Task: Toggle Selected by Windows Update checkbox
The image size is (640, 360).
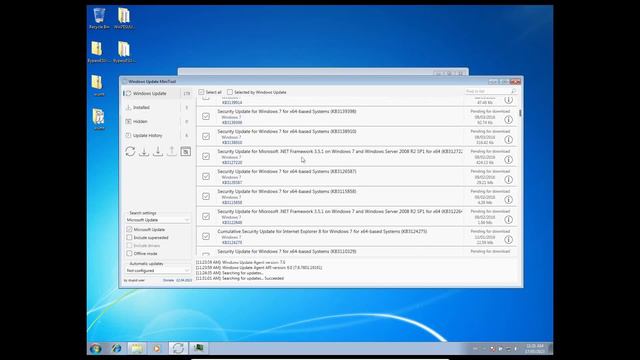Action: pos(230,92)
